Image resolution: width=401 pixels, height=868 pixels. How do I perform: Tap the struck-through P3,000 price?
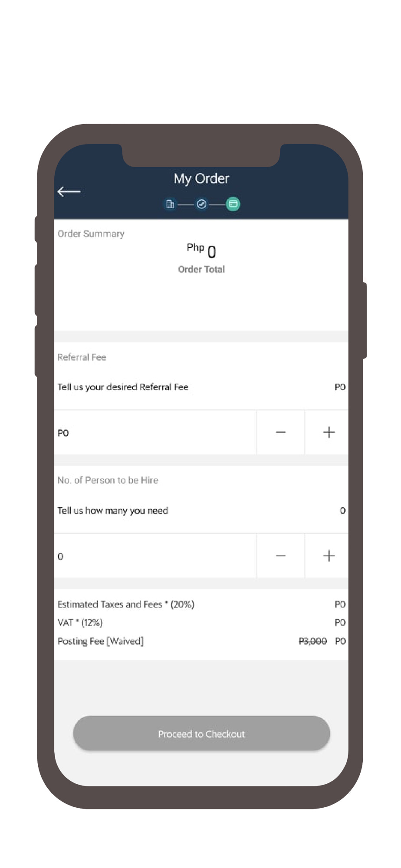(312, 641)
